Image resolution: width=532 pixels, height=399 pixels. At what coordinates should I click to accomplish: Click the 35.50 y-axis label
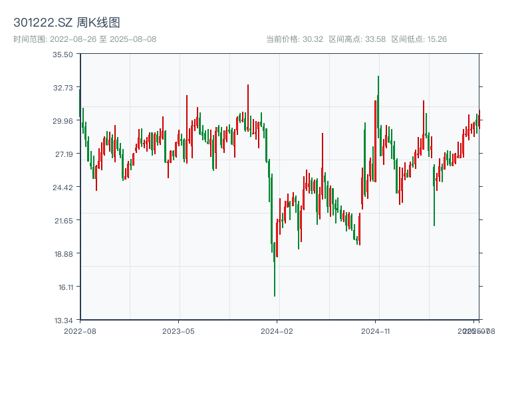[x=63, y=55]
